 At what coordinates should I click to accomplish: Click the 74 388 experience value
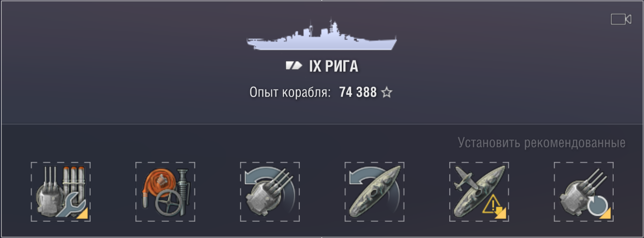(358, 92)
